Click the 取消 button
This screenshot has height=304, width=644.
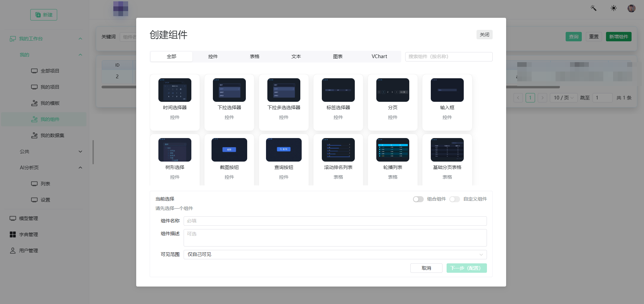(x=426, y=268)
